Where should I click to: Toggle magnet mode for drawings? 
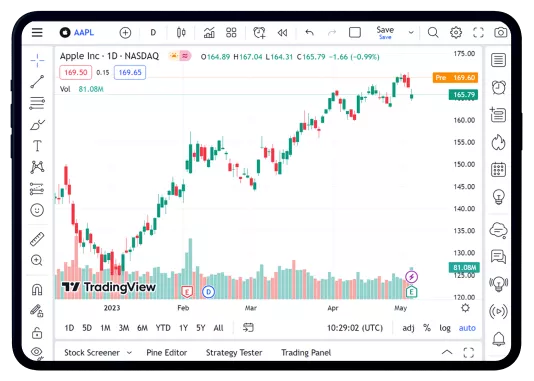[37, 290]
